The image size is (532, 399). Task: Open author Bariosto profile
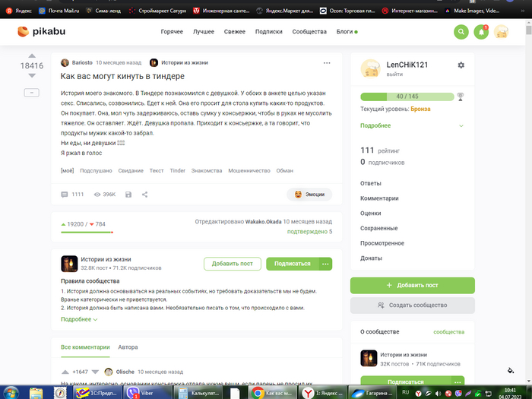(x=82, y=62)
